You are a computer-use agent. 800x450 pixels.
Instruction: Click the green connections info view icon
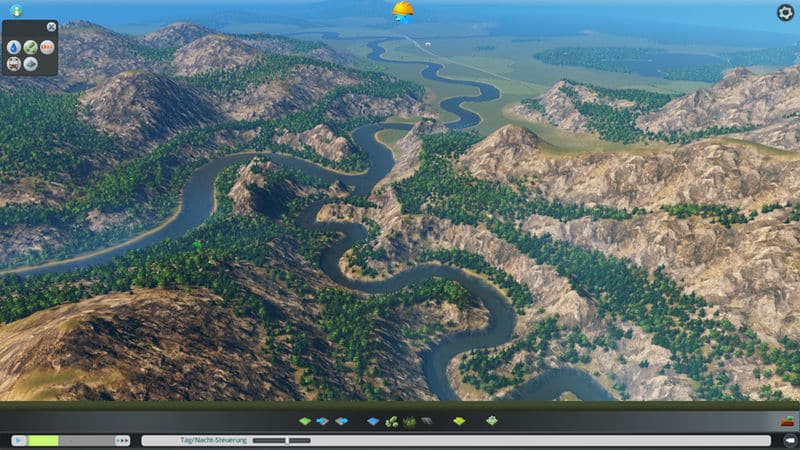[30, 46]
